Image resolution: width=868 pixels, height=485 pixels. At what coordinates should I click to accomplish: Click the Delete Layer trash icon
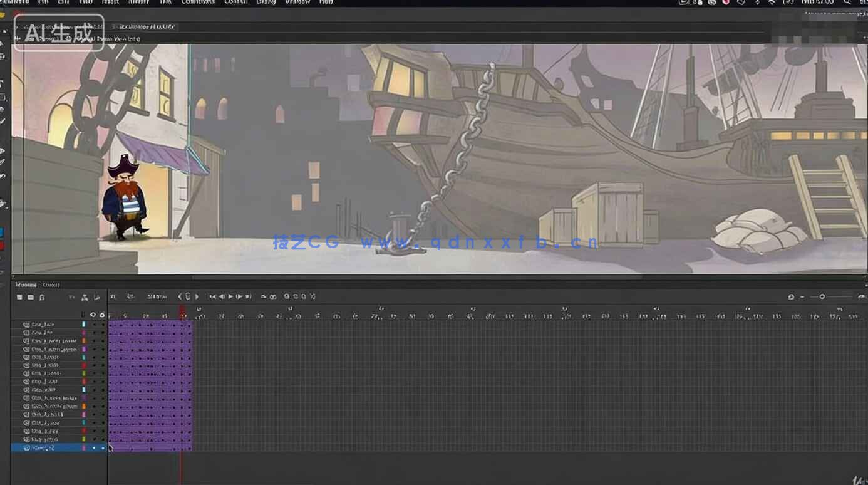(43, 296)
